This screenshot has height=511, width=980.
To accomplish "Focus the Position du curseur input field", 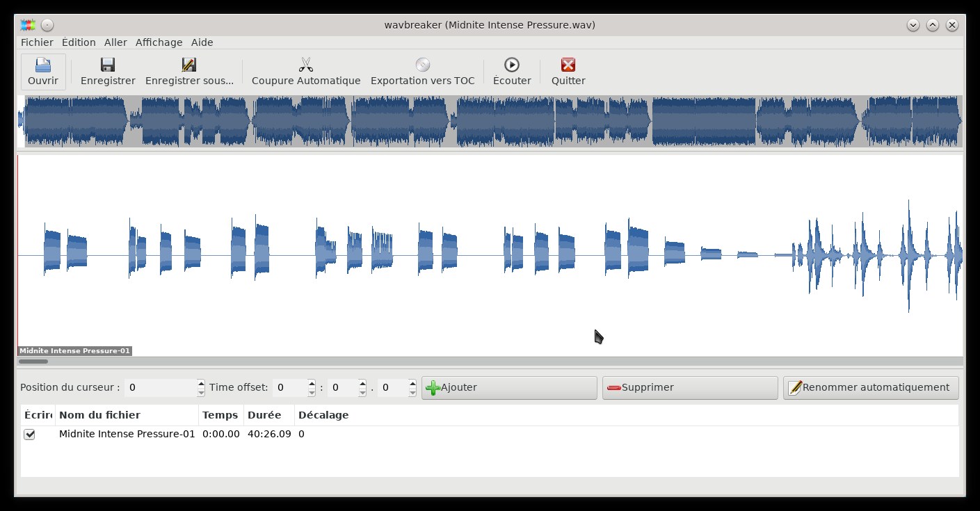I will tap(161, 388).
